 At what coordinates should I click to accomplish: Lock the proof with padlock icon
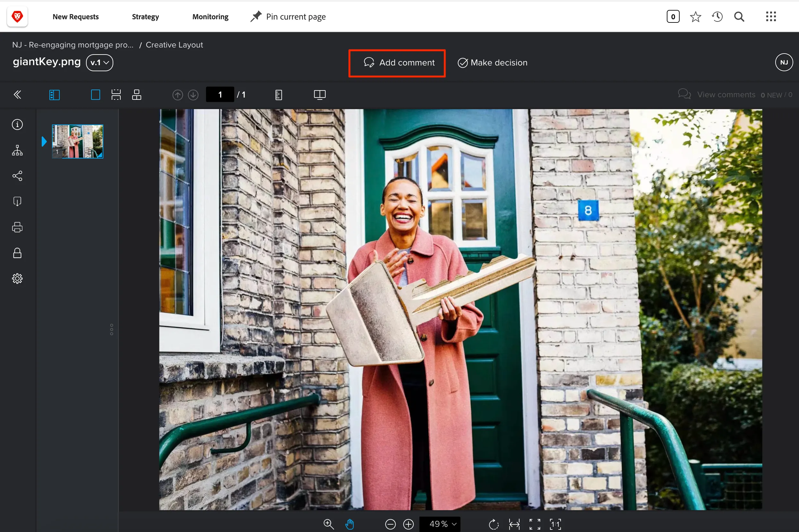(x=17, y=253)
